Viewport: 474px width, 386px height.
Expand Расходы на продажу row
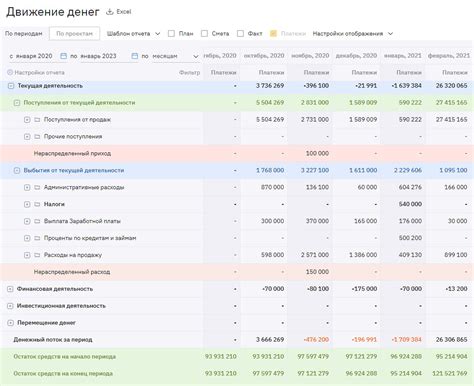(x=27, y=255)
